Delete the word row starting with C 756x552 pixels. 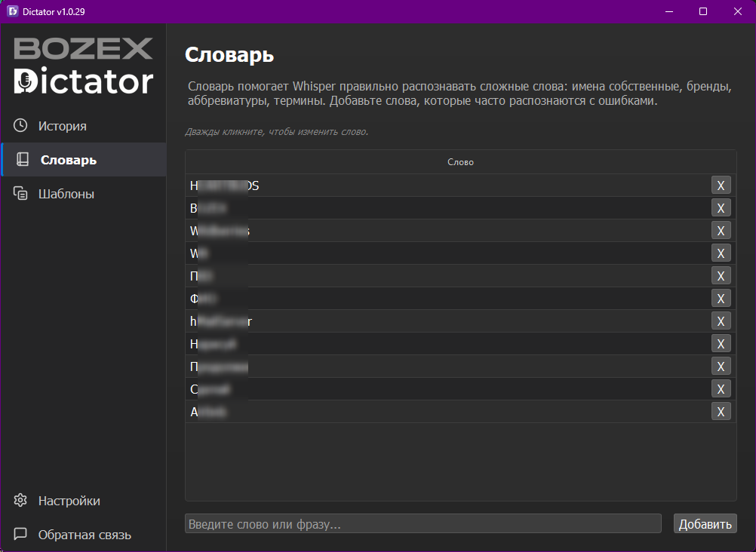721,389
